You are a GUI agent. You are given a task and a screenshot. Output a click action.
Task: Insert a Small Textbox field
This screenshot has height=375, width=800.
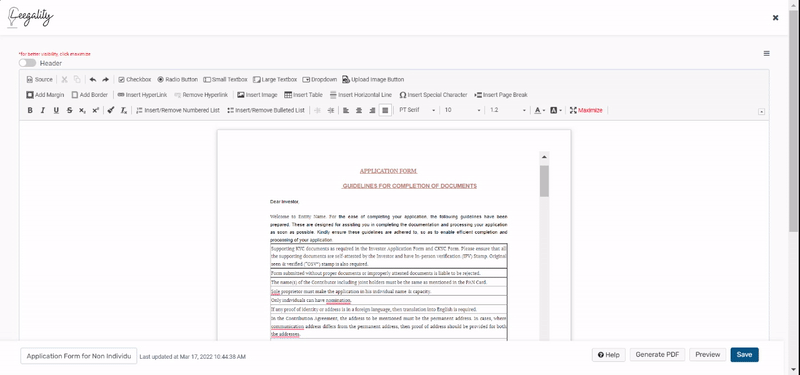click(225, 80)
